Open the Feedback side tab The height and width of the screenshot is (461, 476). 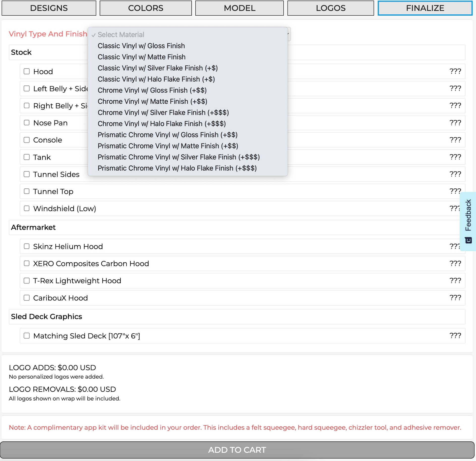point(468,215)
